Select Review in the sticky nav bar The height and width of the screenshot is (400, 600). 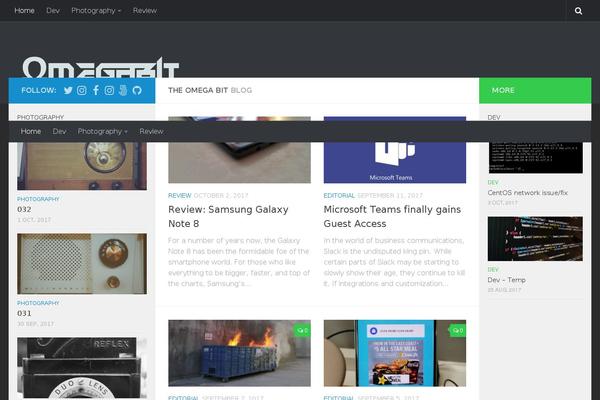point(151,131)
